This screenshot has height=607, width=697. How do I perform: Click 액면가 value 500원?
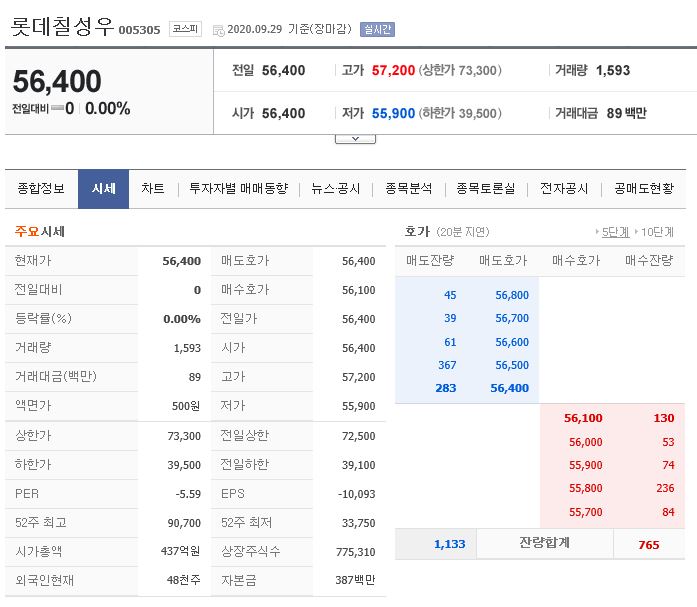[x=186, y=406]
